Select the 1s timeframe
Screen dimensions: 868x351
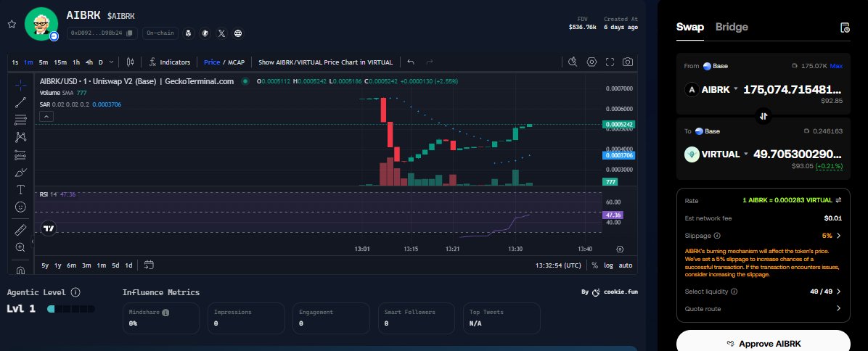15,62
